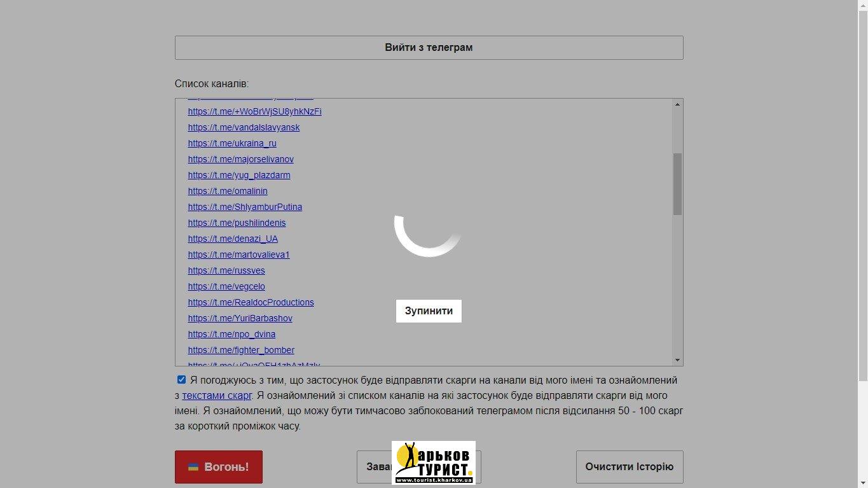
Task: Click the channel list scroll-down arrow
Action: point(677,360)
